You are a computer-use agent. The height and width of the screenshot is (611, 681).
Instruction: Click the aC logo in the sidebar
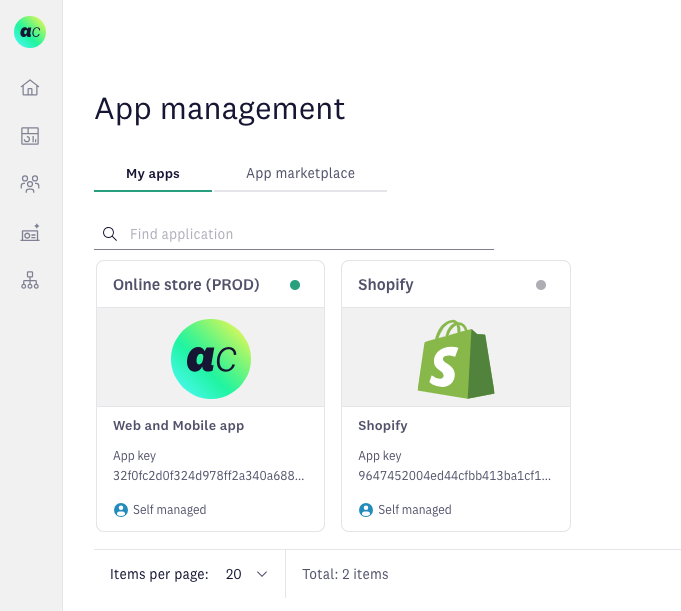30,32
